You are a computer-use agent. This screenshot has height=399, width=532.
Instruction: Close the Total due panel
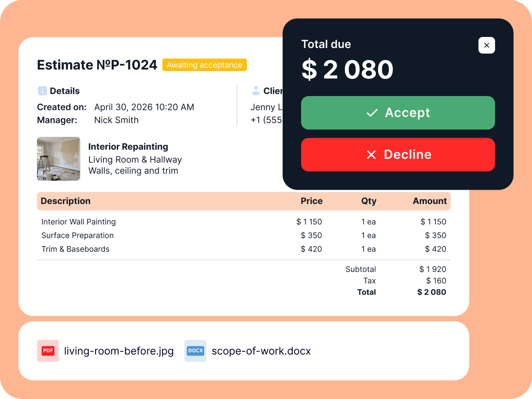(486, 45)
